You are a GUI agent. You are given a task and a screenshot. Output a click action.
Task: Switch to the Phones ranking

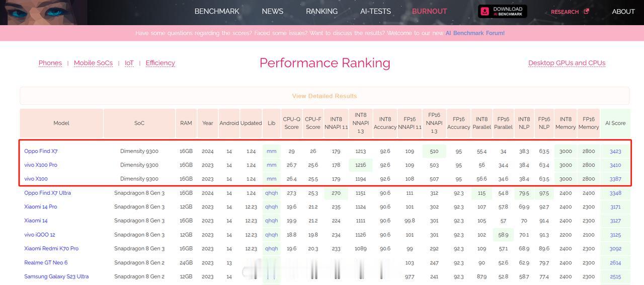coord(50,63)
